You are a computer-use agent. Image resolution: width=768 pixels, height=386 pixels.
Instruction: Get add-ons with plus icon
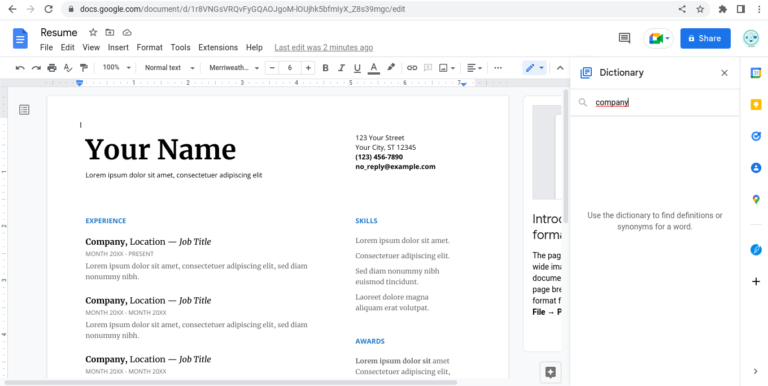coord(756,282)
